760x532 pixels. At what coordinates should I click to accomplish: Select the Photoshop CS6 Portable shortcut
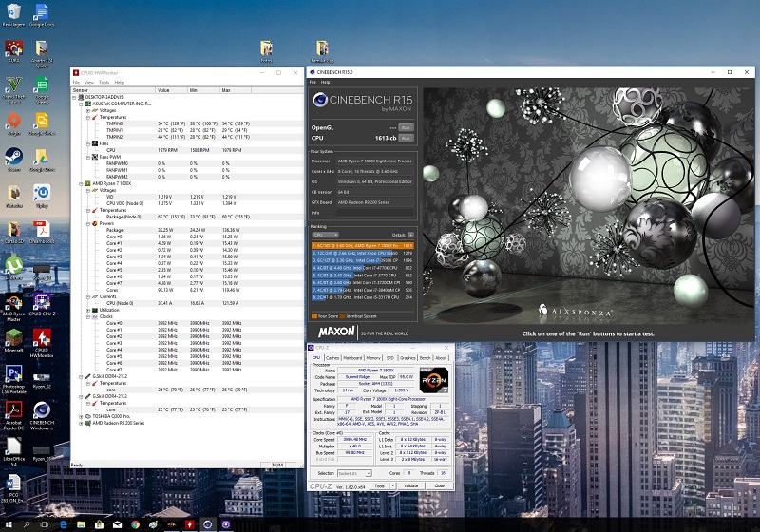(13, 379)
